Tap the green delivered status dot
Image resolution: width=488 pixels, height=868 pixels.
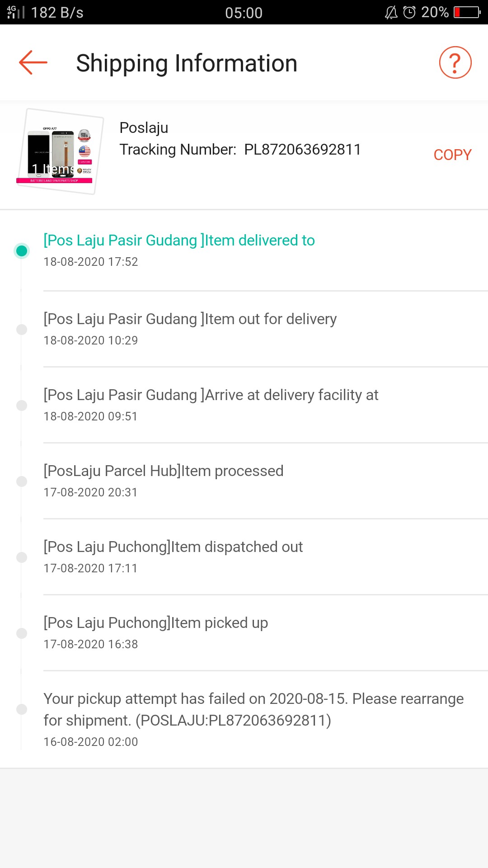click(x=22, y=250)
